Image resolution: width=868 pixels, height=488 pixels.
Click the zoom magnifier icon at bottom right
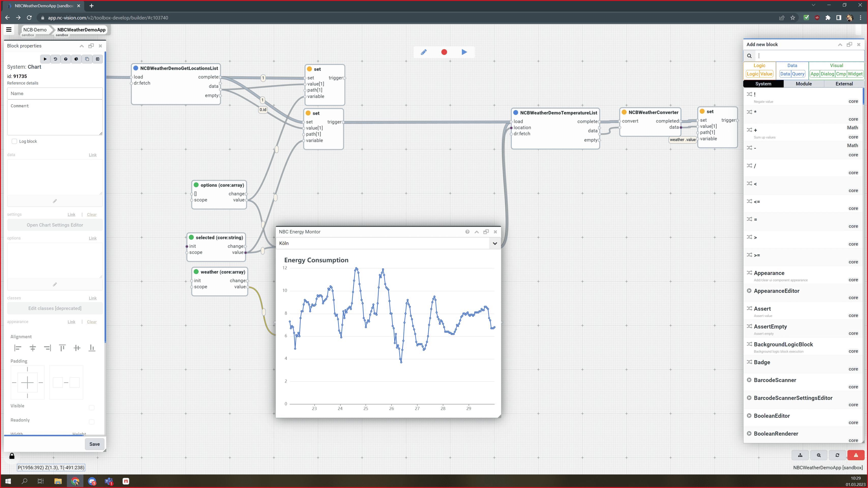pyautogui.click(x=819, y=455)
